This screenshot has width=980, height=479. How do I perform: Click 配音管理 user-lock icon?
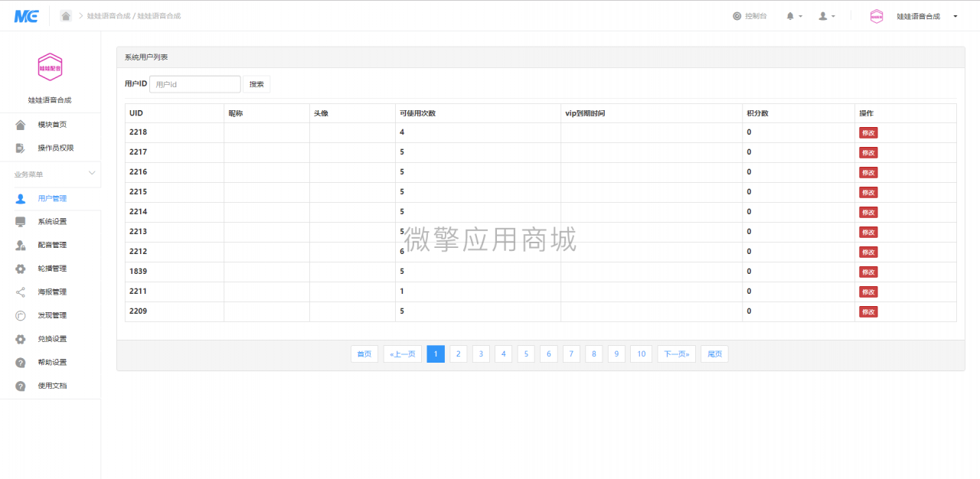coord(21,245)
